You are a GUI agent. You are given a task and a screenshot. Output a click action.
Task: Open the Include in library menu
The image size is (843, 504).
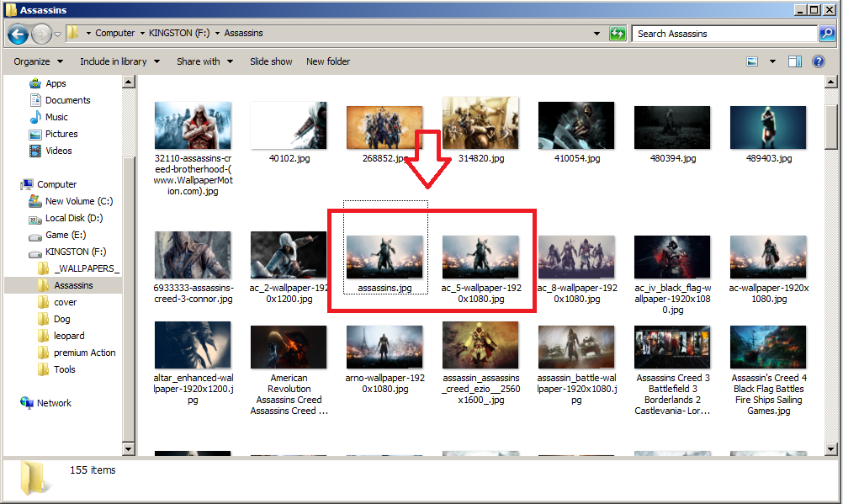[120, 61]
